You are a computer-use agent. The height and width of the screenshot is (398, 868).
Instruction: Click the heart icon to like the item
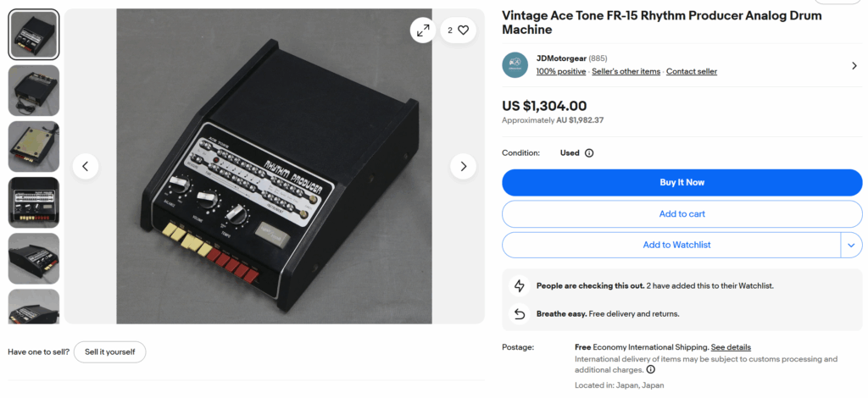coord(463,30)
